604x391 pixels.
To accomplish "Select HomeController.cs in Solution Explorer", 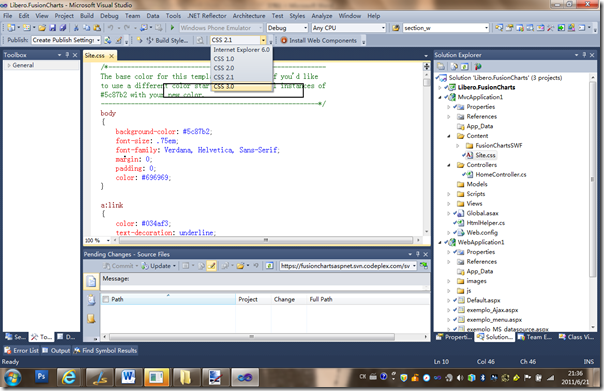I will click(500, 175).
